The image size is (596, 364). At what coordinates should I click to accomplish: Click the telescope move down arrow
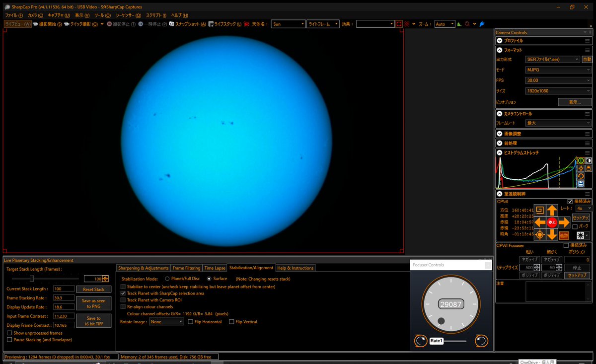(x=552, y=234)
